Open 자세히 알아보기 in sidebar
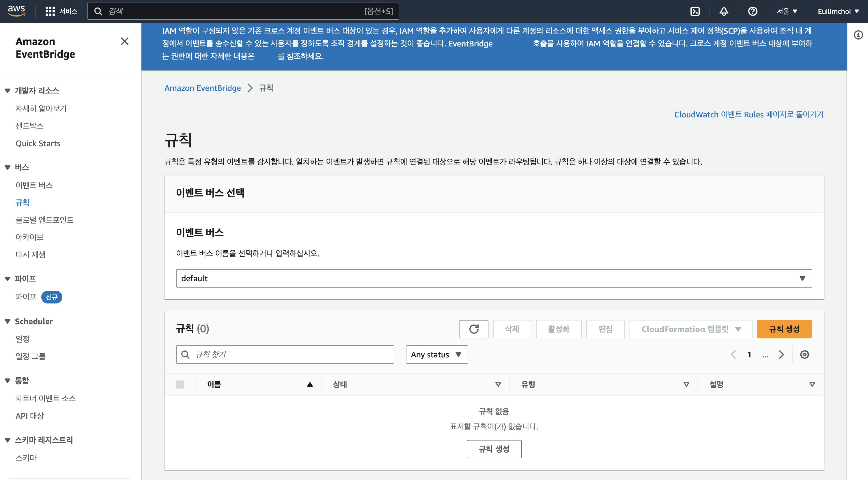 point(41,108)
